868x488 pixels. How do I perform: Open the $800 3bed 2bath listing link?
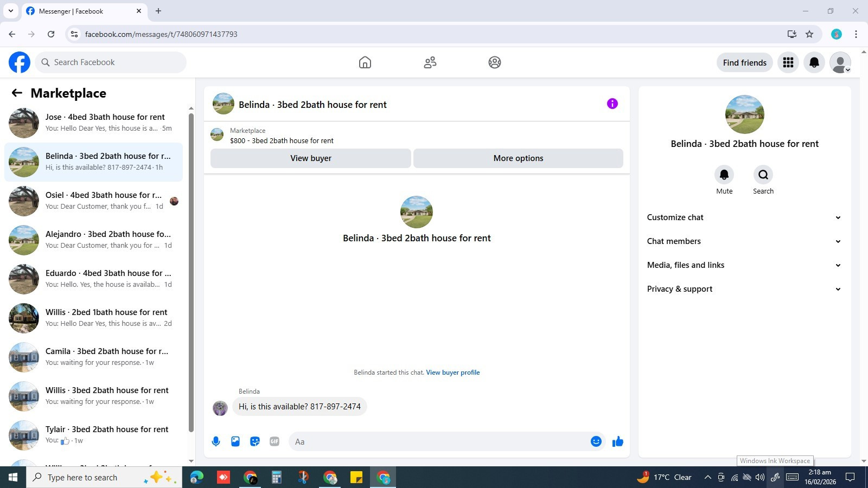(282, 140)
